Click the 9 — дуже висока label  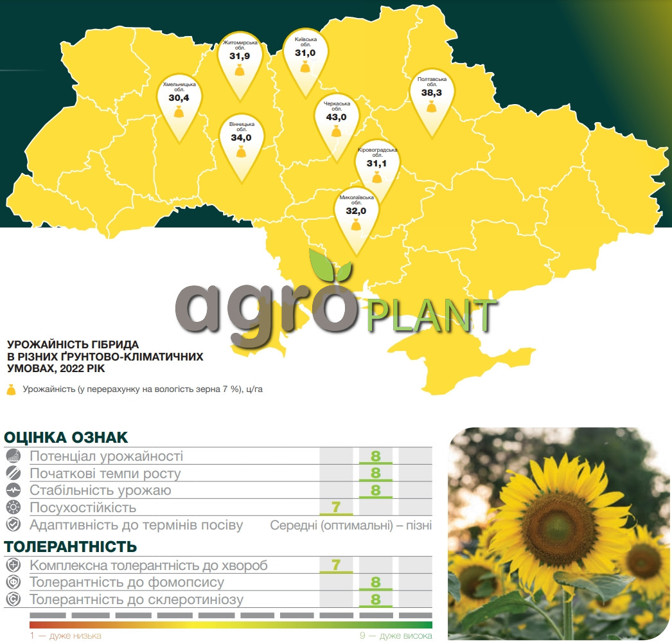click(x=396, y=636)
